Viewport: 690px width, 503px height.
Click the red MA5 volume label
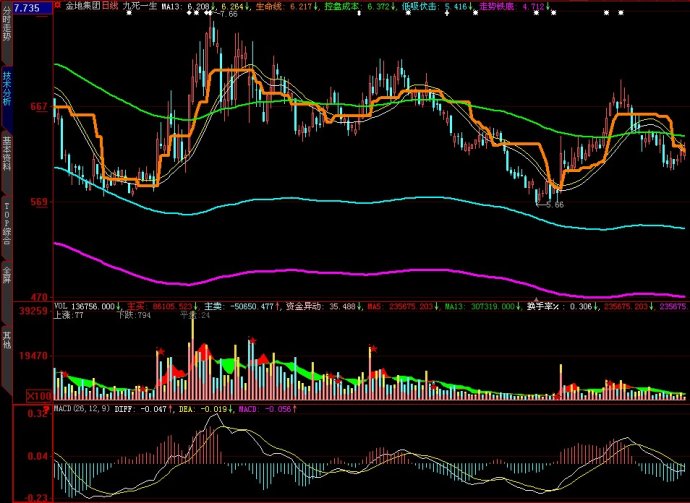pyautogui.click(x=375, y=306)
